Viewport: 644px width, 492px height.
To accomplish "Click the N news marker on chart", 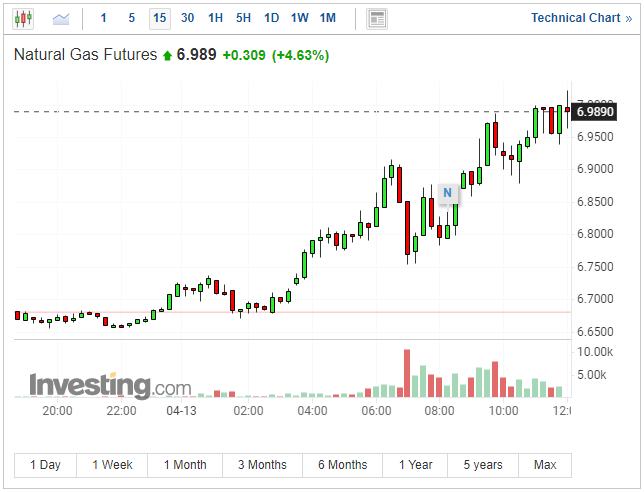I will [x=448, y=193].
